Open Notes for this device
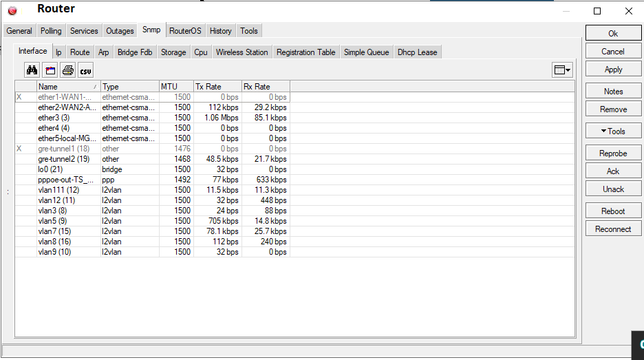 click(613, 92)
